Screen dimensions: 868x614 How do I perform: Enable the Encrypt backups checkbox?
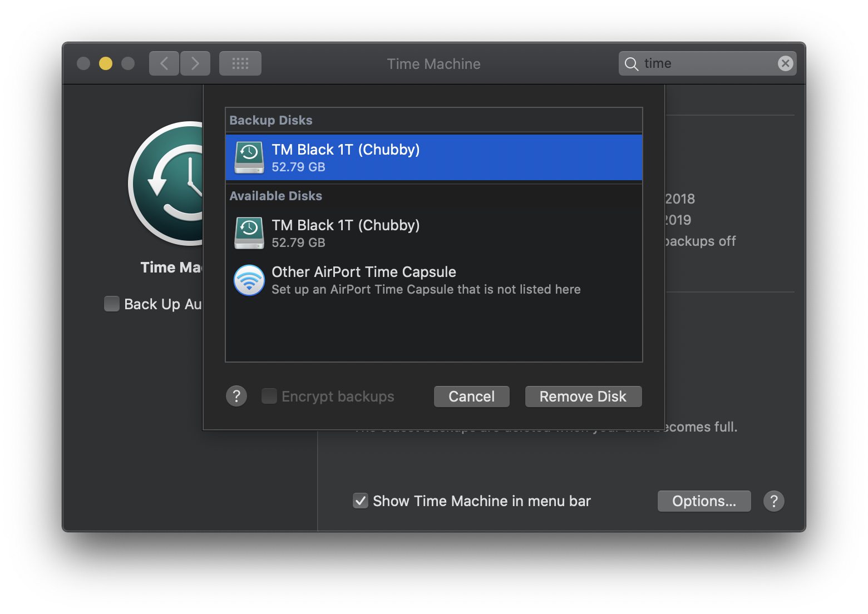269,396
